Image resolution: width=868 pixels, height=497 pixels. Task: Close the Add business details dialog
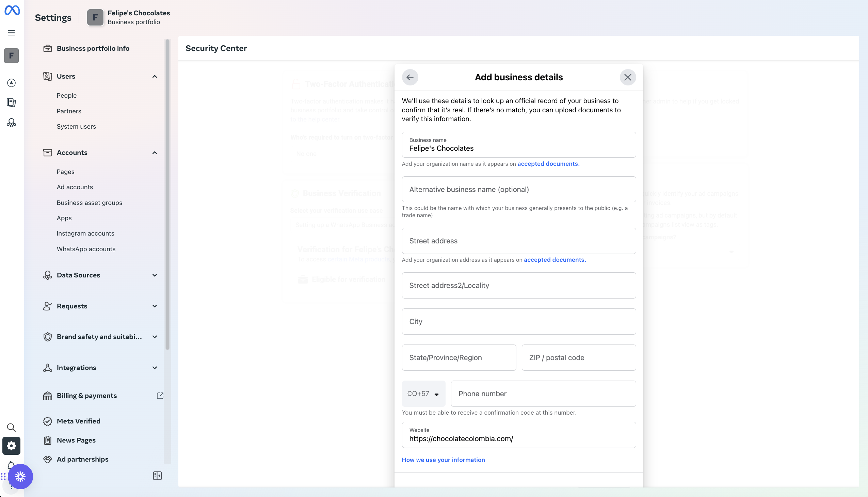628,77
